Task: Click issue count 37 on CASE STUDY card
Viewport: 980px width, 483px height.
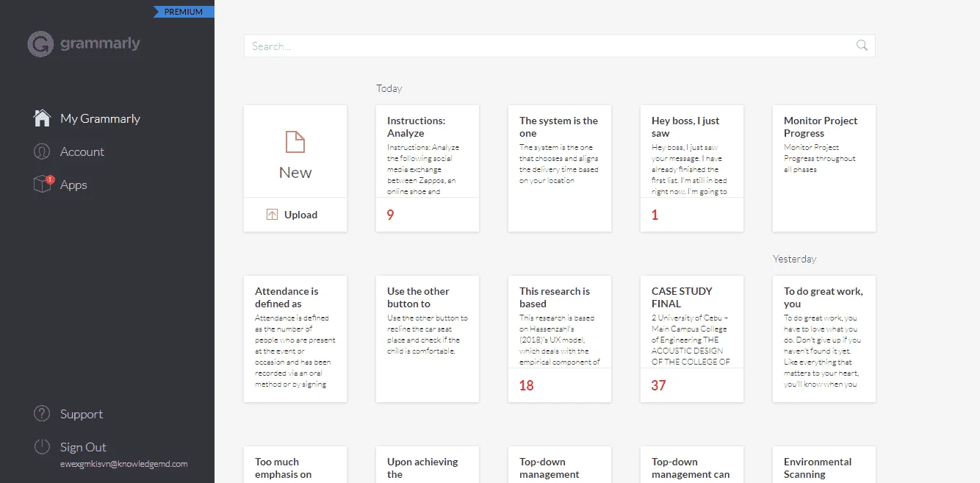Action: 658,385
